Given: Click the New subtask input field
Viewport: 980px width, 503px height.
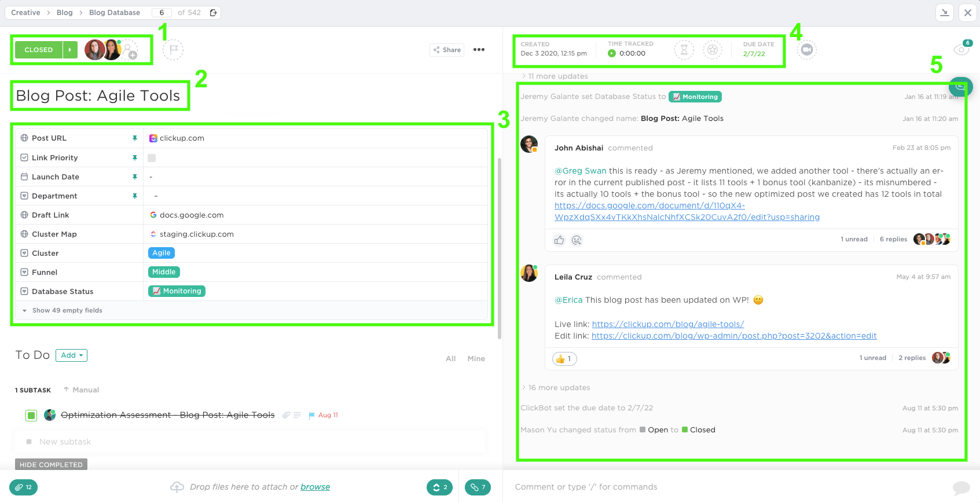Looking at the screenshot, I should (251, 442).
